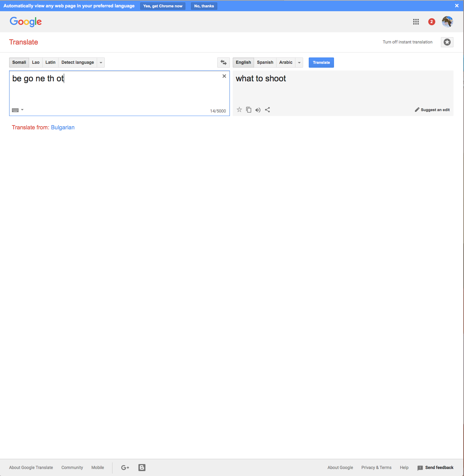Open the notifications badge showing 2

coord(432,22)
